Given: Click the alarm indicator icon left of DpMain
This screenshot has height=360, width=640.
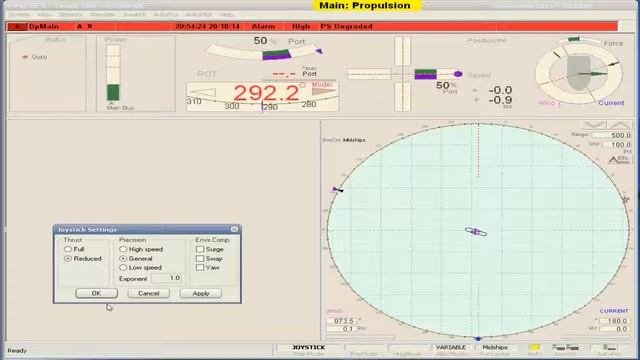Looking at the screenshot, I should pos(17,27).
